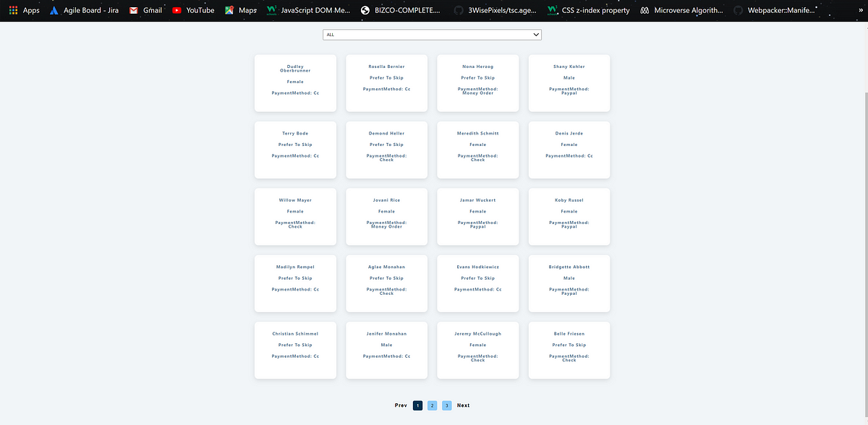Open the CSS z-index property bookmark
The height and width of the screenshot is (425, 868).
click(588, 10)
